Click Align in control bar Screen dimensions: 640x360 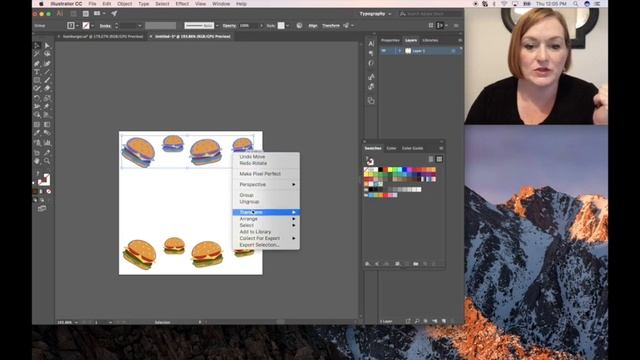(x=313, y=26)
